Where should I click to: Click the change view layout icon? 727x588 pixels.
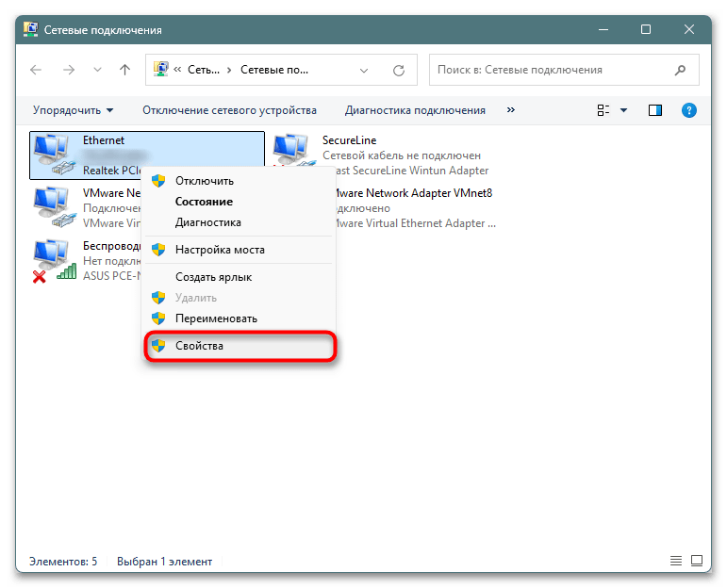tap(603, 110)
